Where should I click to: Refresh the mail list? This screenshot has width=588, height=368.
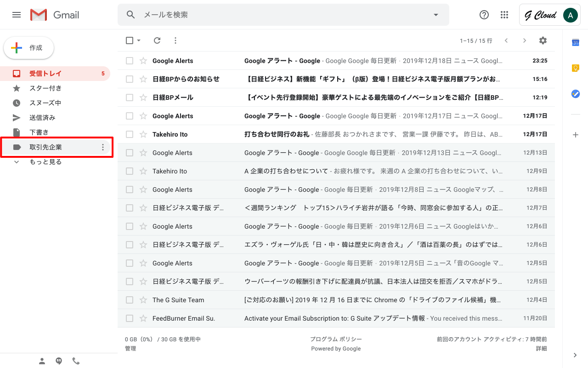pos(157,40)
